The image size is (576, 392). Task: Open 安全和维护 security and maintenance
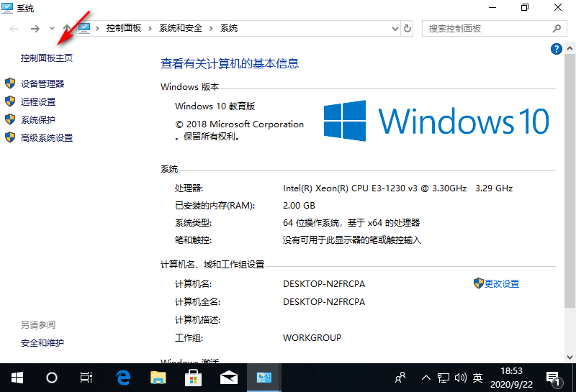click(42, 343)
